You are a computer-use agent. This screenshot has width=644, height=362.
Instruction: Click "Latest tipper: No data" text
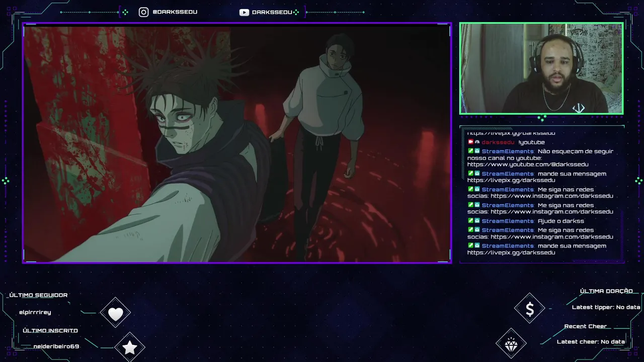coord(606,307)
